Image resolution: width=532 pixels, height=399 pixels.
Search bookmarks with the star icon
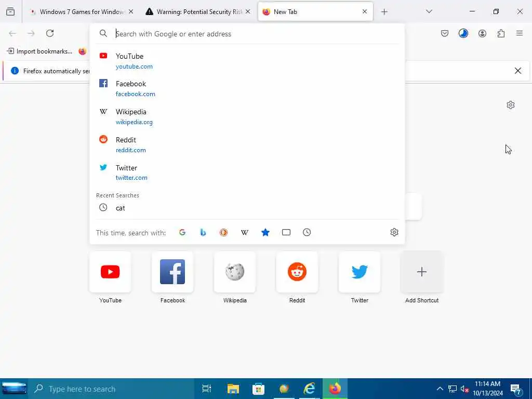pos(265,232)
